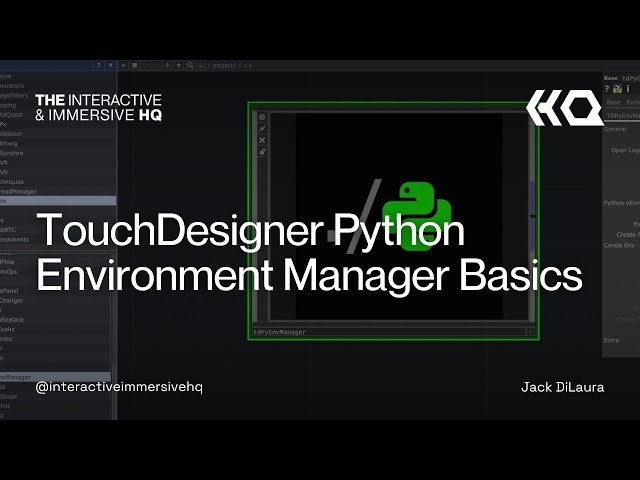The height and width of the screenshot is (480, 640).
Task: Select the threadManager item in the palette
Action: point(19,191)
